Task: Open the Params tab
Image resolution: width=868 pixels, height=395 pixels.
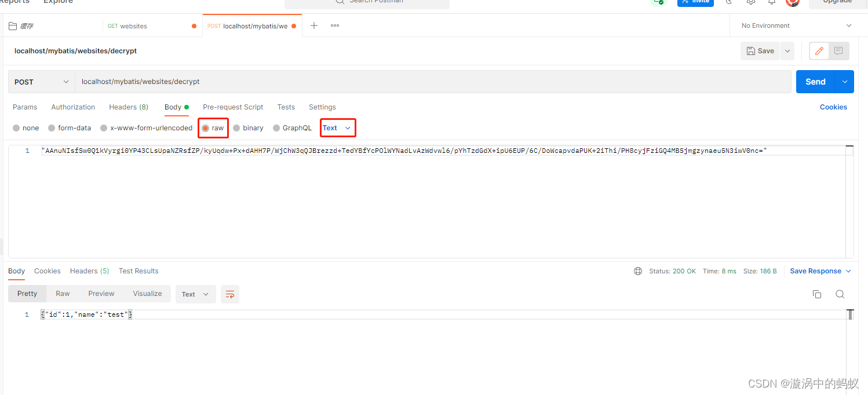Action: pos(25,107)
